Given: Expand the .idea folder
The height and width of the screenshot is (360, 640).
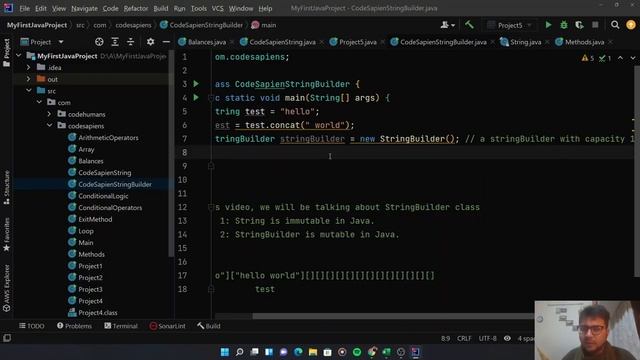Looking at the screenshot, I should pos(29,67).
